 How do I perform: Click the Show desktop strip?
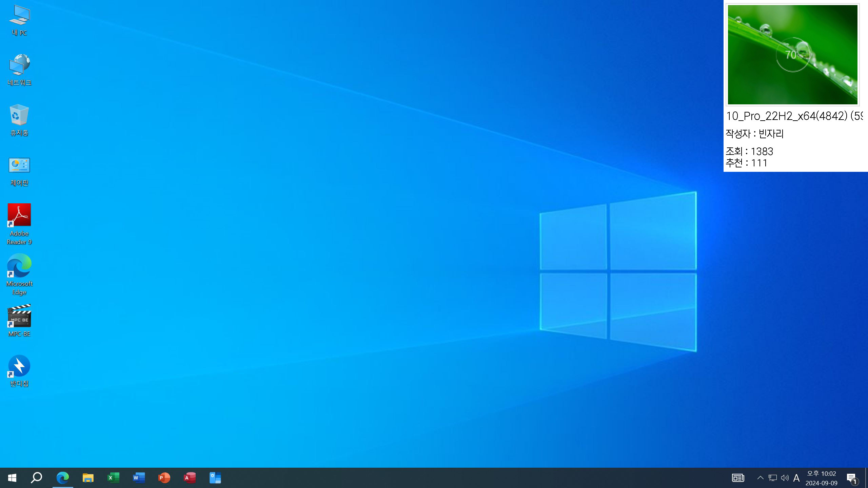[x=866, y=478]
